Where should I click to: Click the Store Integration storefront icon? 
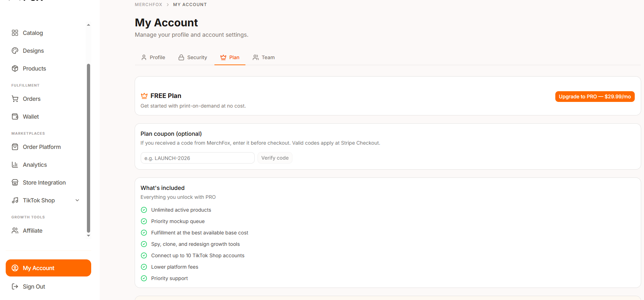pyautogui.click(x=15, y=182)
